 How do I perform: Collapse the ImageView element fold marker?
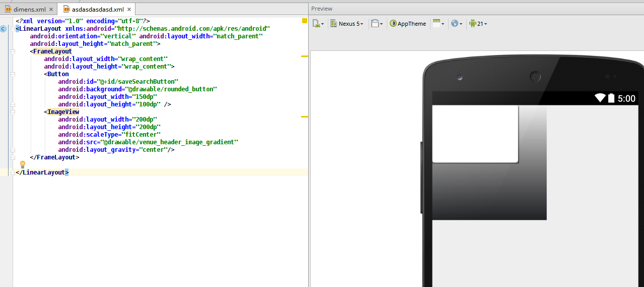point(13,112)
